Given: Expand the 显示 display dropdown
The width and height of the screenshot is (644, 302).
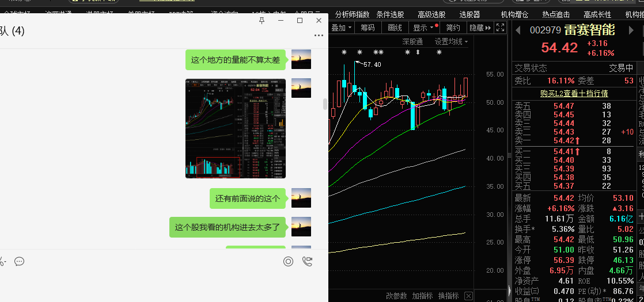Looking at the screenshot, I should (x=423, y=28).
